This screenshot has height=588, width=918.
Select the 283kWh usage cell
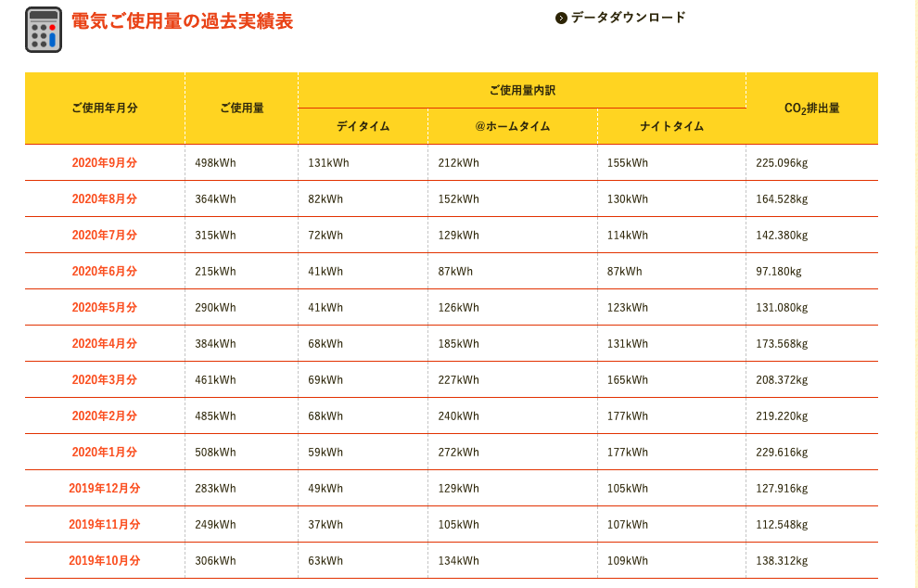point(242,489)
